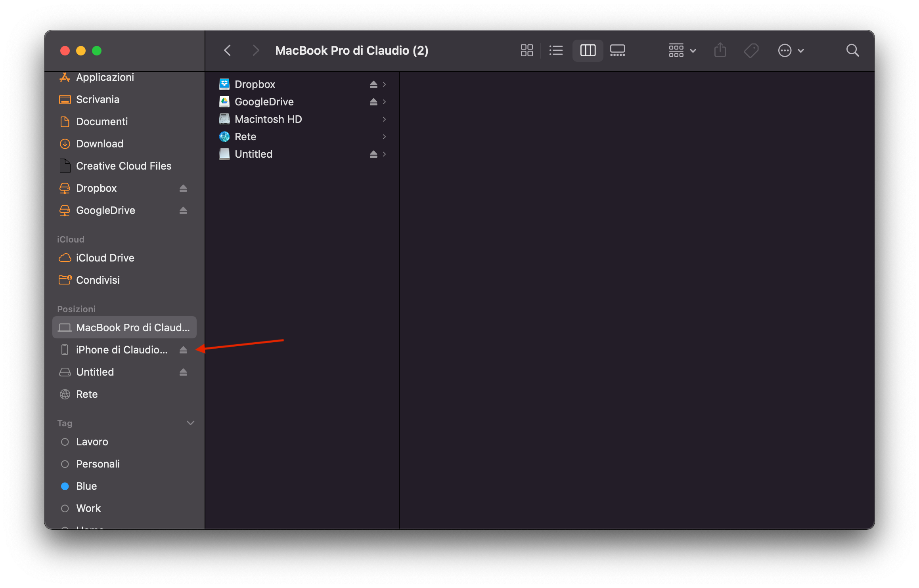Image resolution: width=919 pixels, height=588 pixels.
Task: Open iCloud Drive in the sidebar
Action: click(x=105, y=258)
